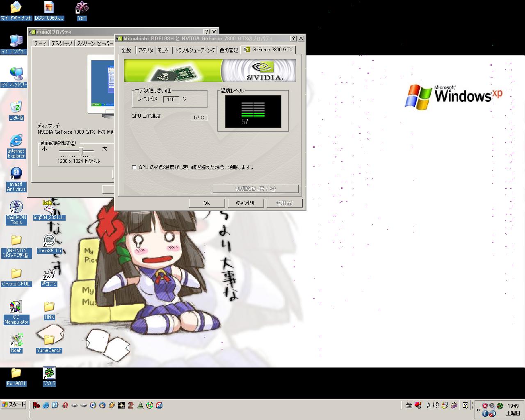Click the 1280 x 1024 ピクセル resolution text
Viewport: 525px width, 420px height.
pyautogui.click(x=78, y=161)
